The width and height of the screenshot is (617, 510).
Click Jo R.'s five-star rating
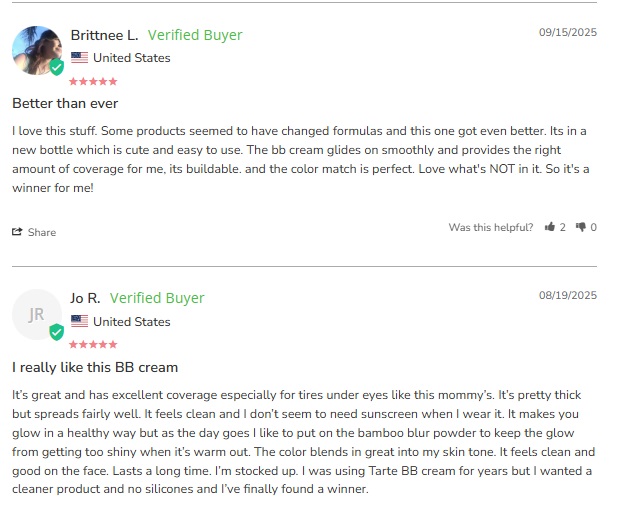93,345
